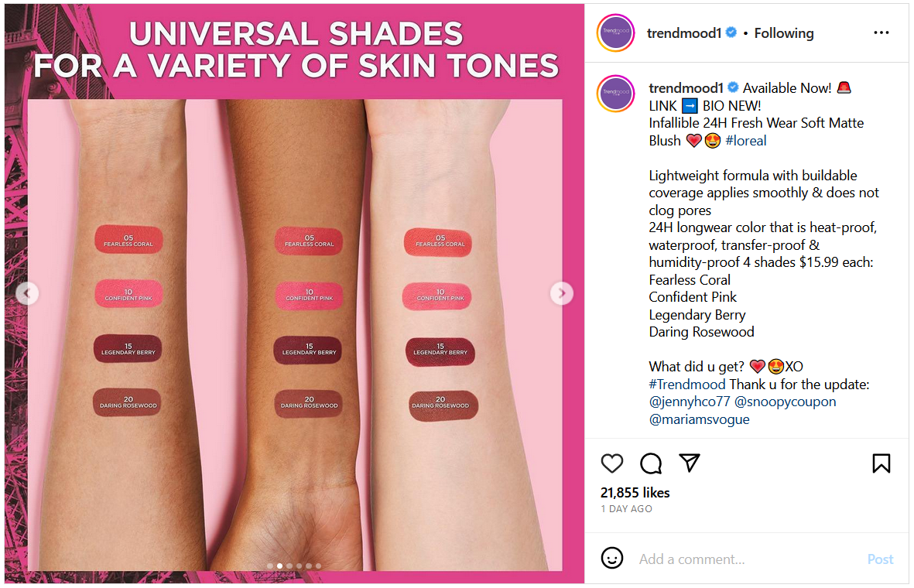Image resolution: width=914 pixels, height=588 pixels.
Task: Like the post with the heart icon
Action: click(x=611, y=463)
